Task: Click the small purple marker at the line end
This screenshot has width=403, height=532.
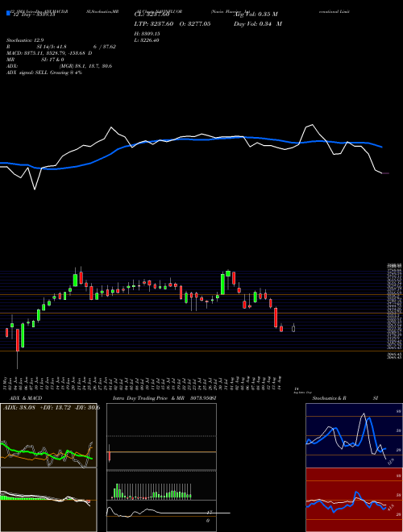Action: tap(386, 173)
